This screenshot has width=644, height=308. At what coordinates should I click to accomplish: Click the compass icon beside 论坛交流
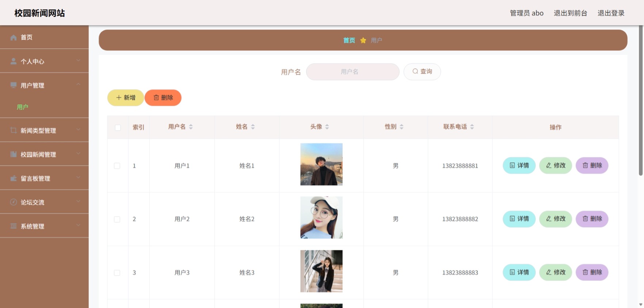pos(14,202)
